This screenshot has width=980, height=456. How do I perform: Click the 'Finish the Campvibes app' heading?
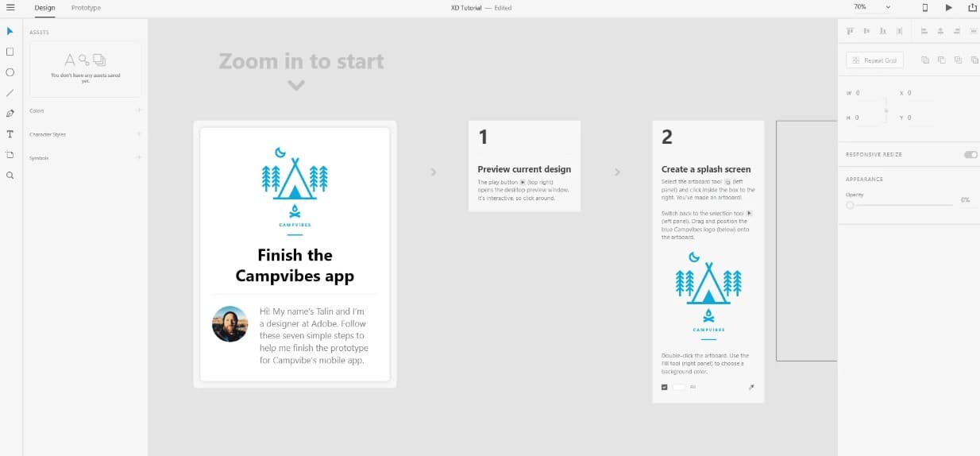click(295, 265)
